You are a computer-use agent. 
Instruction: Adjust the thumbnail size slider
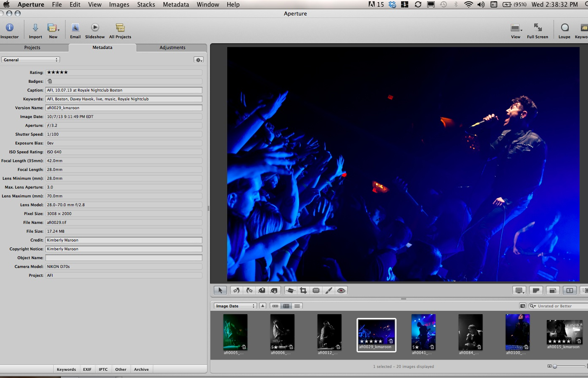point(555,366)
